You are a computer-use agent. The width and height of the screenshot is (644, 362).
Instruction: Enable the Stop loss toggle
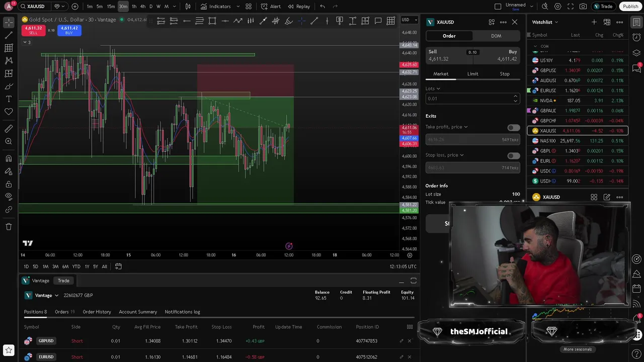pos(514,156)
